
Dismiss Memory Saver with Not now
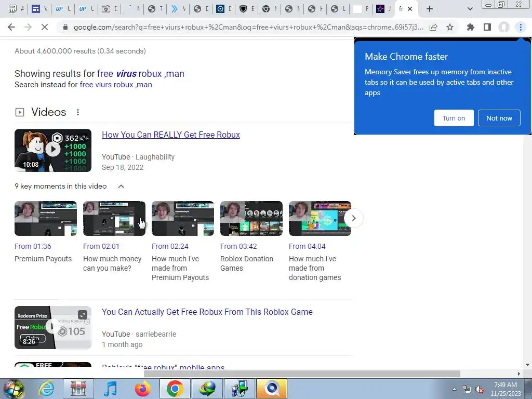(x=499, y=118)
